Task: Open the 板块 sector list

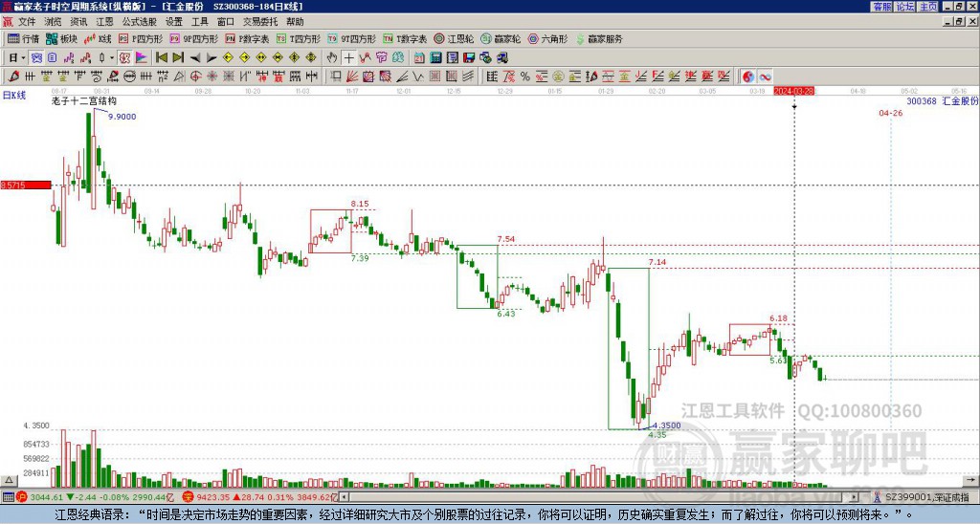Action: (61, 39)
